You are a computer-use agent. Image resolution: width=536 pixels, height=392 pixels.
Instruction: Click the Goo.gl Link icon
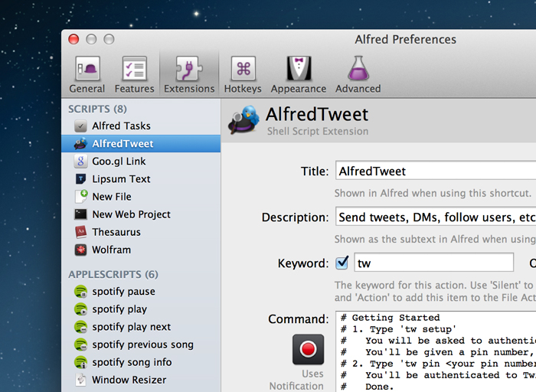tap(80, 162)
